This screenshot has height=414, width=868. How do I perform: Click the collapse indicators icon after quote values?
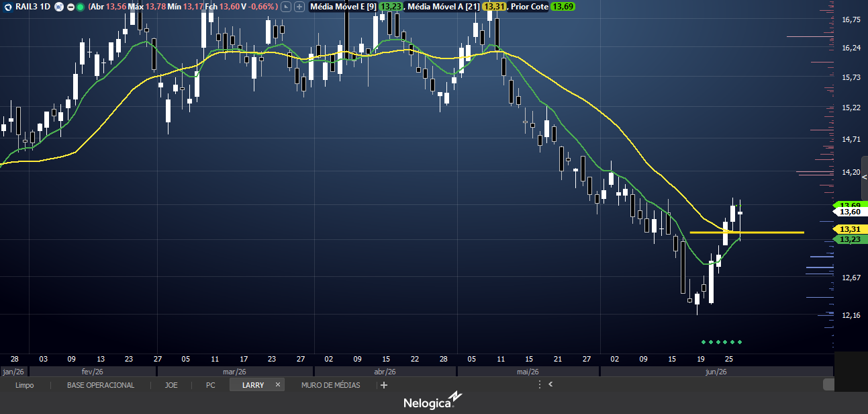[287, 7]
